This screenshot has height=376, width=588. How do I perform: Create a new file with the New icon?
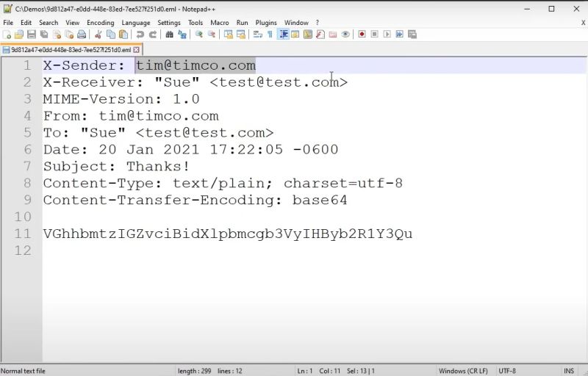pos(7,35)
